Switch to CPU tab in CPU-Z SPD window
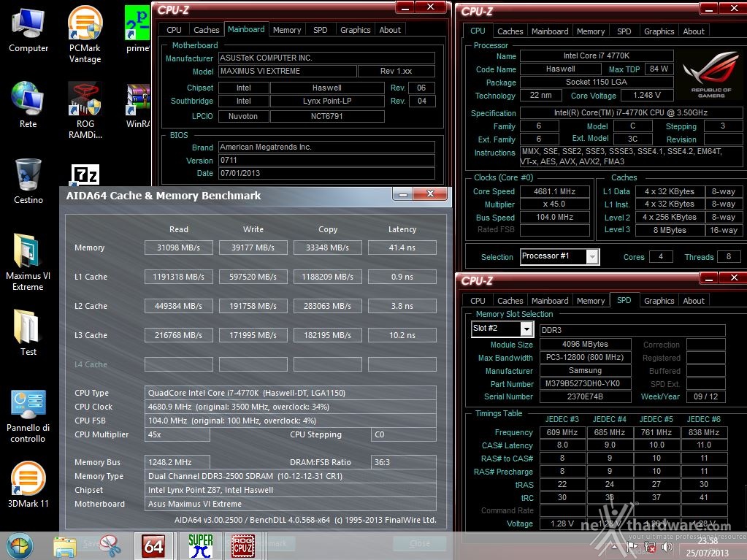The height and width of the screenshot is (560, 747). coord(478,301)
